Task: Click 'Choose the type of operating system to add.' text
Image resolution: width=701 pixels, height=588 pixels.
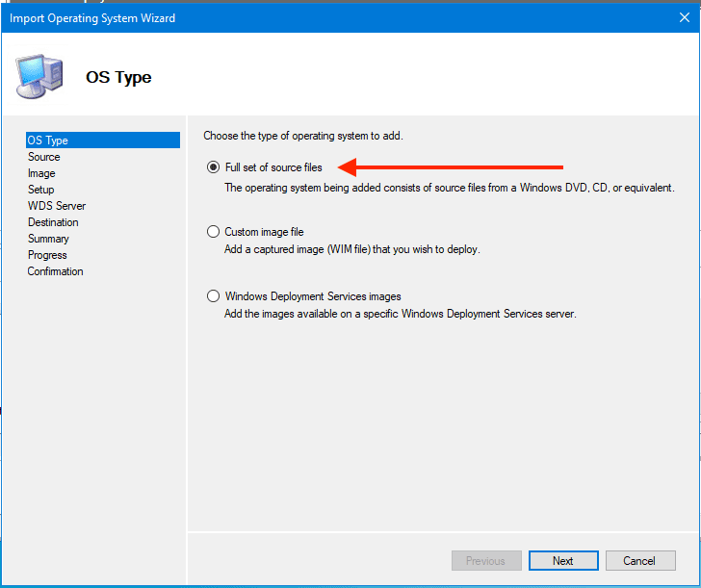Action: [303, 136]
